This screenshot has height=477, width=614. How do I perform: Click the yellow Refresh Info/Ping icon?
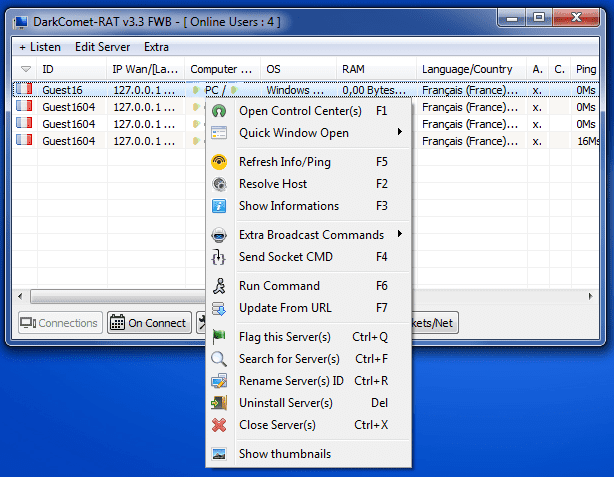click(x=219, y=162)
